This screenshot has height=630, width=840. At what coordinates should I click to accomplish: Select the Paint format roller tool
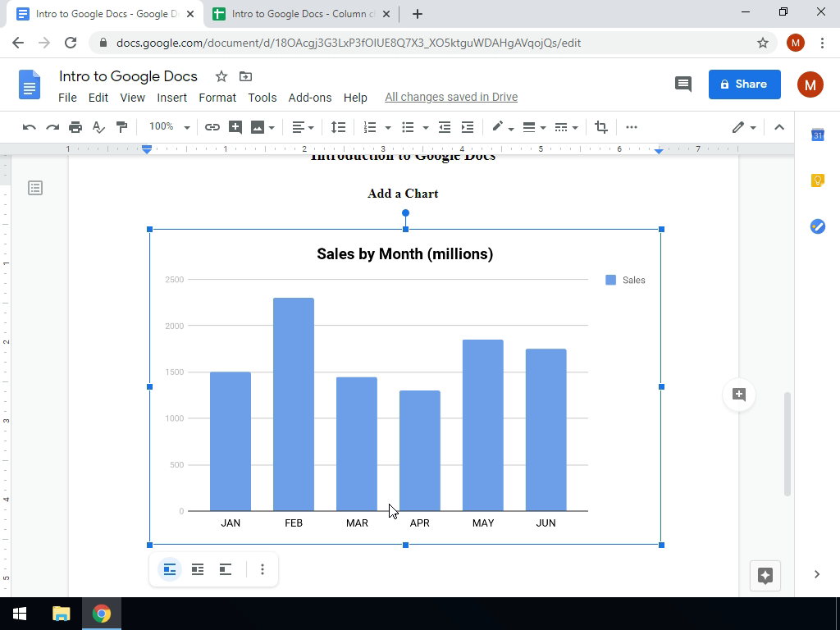coord(121,127)
